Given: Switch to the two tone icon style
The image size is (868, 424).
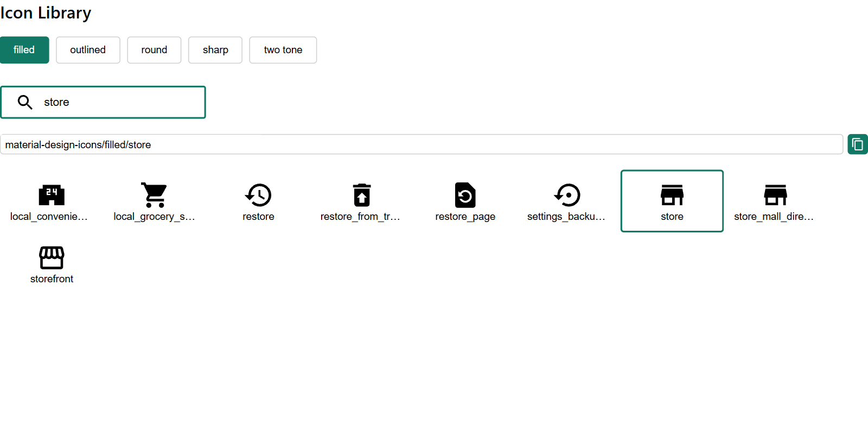Looking at the screenshot, I should pyautogui.click(x=283, y=50).
